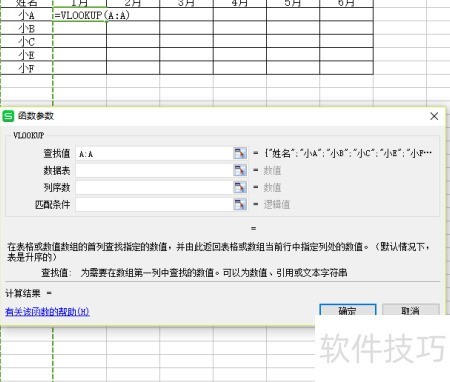Select the 小C name cell
The image size is (450, 382).
coord(27,42)
